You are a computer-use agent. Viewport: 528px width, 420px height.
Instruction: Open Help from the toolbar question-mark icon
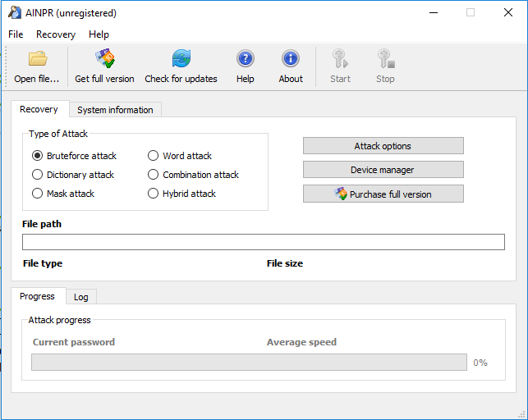(246, 58)
